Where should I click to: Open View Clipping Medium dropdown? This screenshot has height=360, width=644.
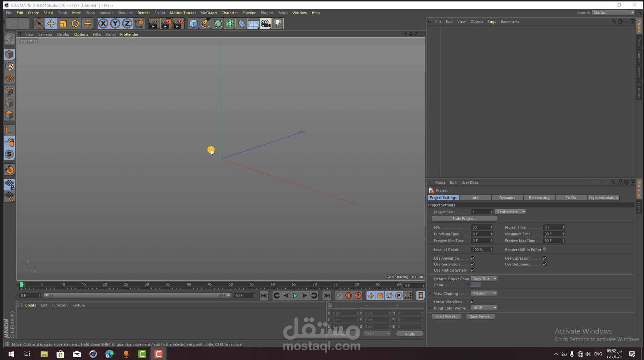[484, 293]
